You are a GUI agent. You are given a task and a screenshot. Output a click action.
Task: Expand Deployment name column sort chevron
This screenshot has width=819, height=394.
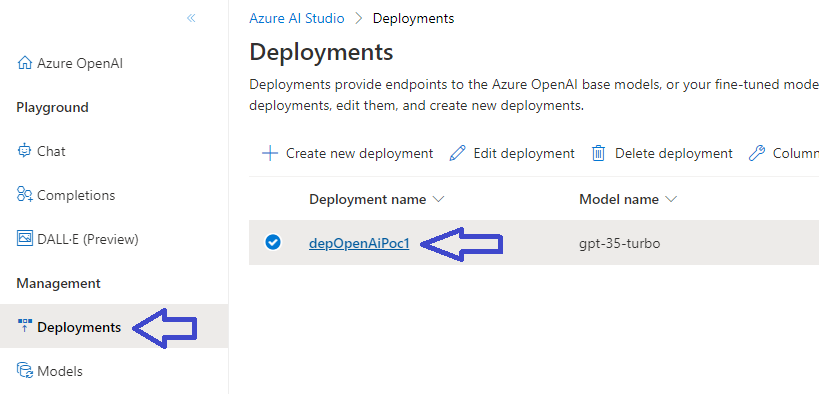coord(438,199)
